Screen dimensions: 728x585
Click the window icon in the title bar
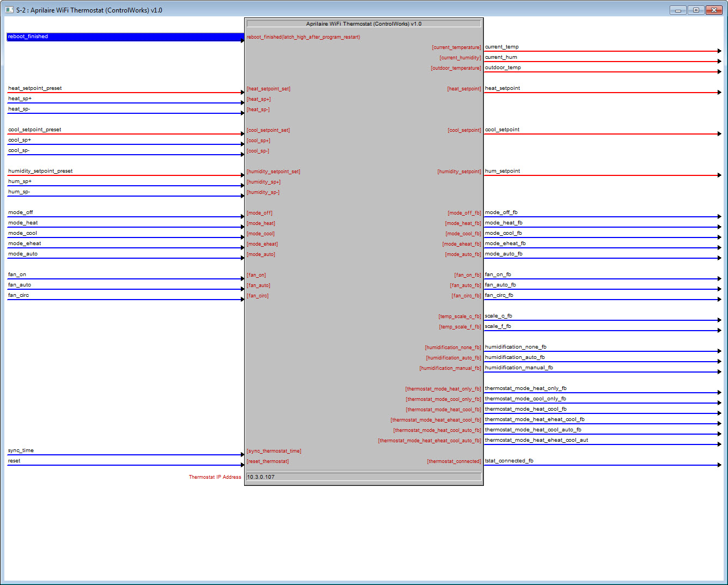tap(9, 10)
